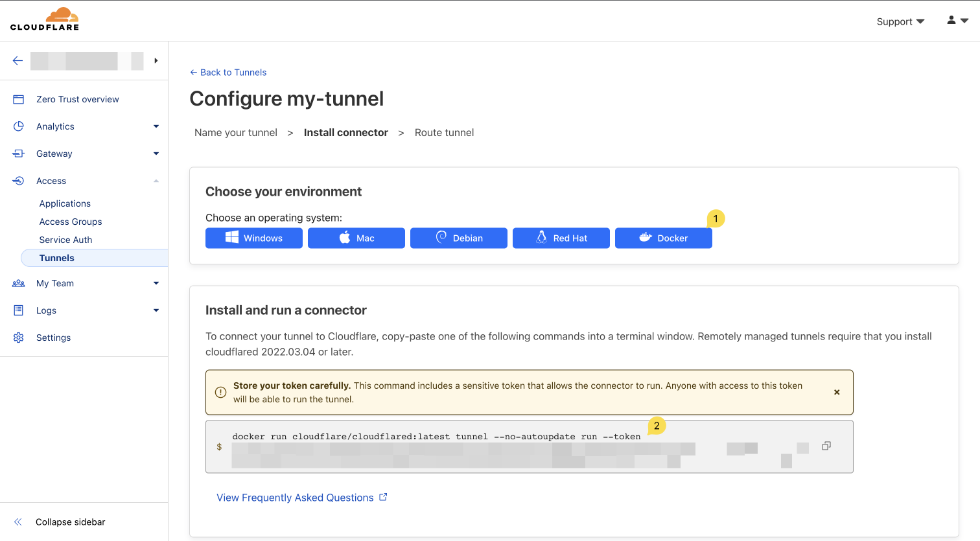980x541 pixels.
Task: Open the Analytics menu item
Action: point(55,126)
